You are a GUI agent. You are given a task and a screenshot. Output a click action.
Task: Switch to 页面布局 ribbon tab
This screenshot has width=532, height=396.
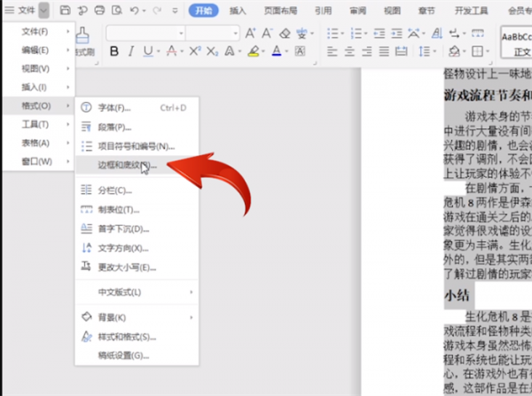pos(280,11)
